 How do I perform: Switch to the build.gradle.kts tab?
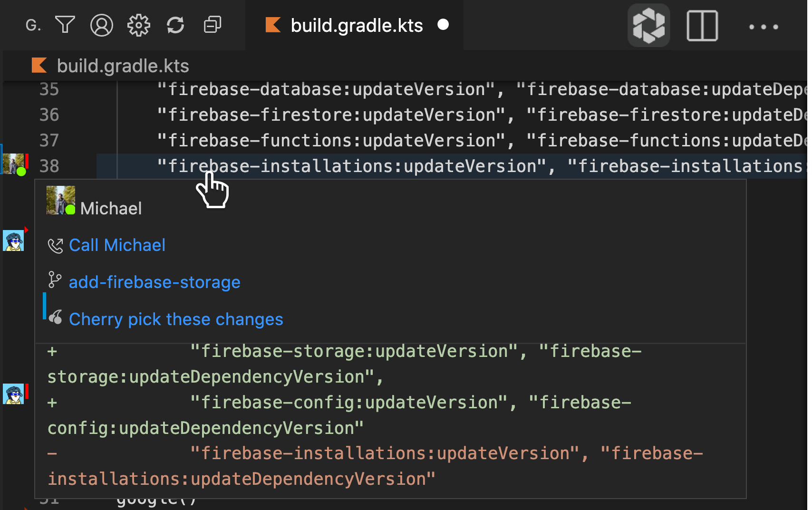356,25
